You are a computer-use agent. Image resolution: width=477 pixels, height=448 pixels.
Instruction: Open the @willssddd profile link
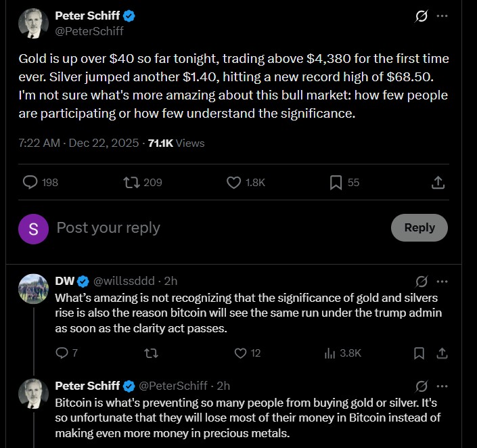[x=124, y=281]
